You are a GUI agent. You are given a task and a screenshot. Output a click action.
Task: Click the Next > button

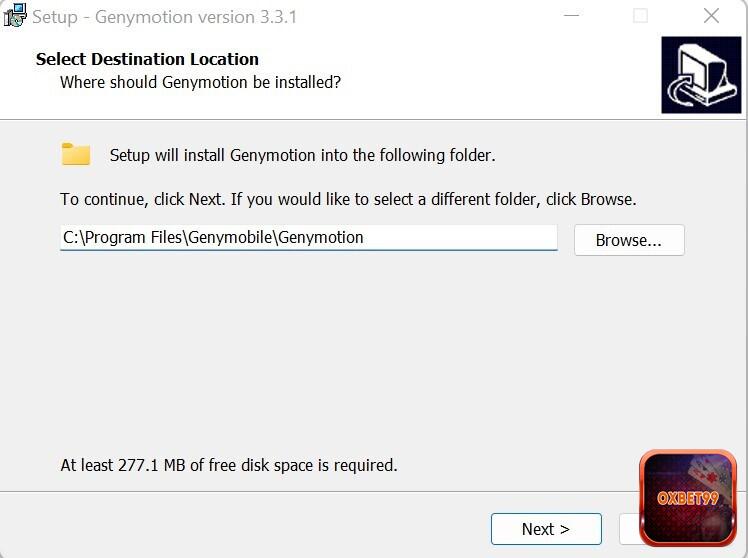tap(546, 529)
